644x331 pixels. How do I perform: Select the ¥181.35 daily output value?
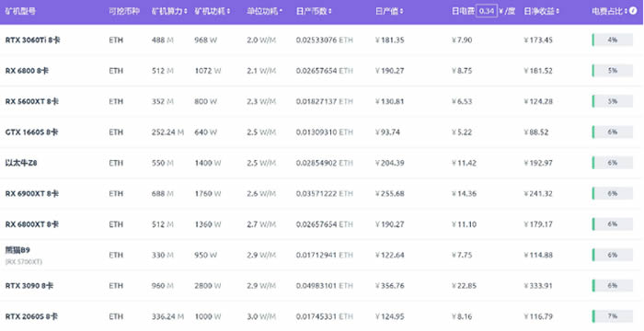pos(390,40)
